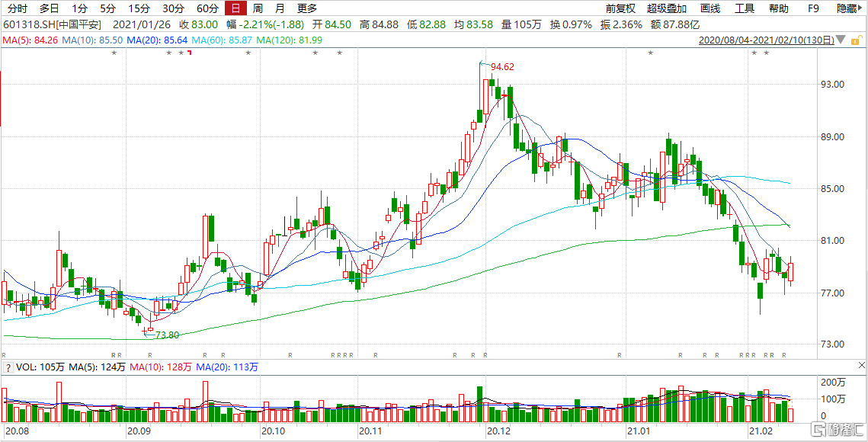Select the 30分 period tab
Screen dimensions: 868x442
pyautogui.click(x=173, y=8)
